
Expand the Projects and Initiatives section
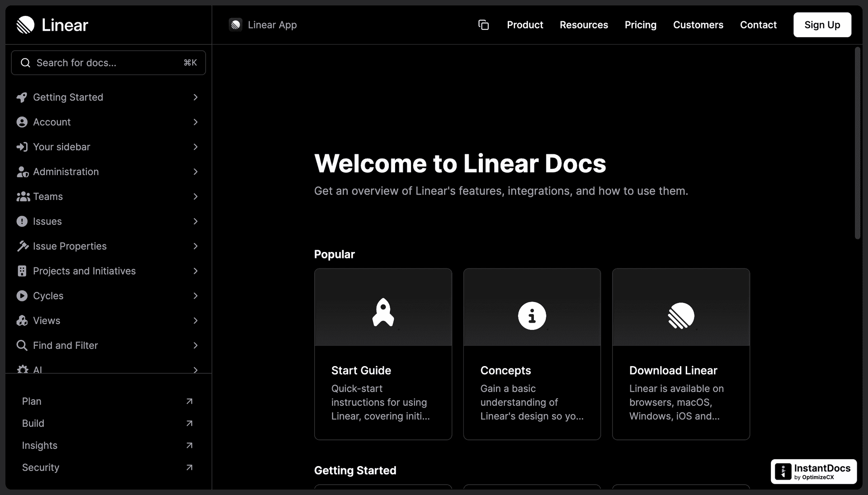point(195,271)
